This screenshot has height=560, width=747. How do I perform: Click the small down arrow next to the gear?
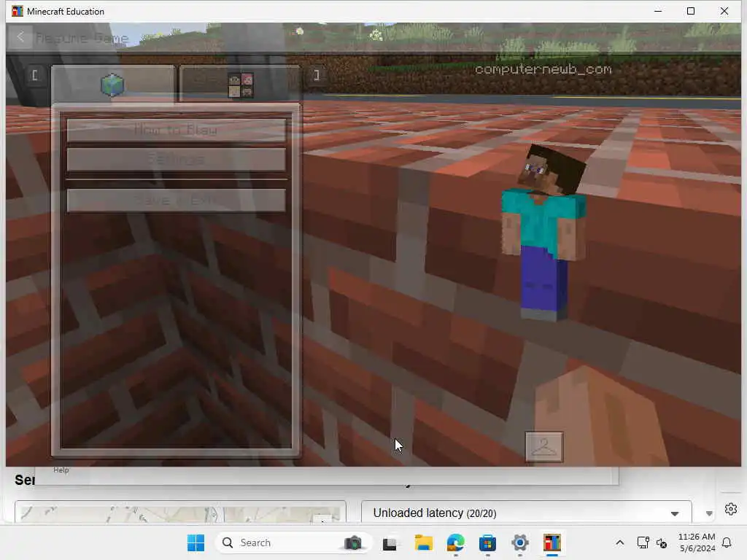[709, 513]
